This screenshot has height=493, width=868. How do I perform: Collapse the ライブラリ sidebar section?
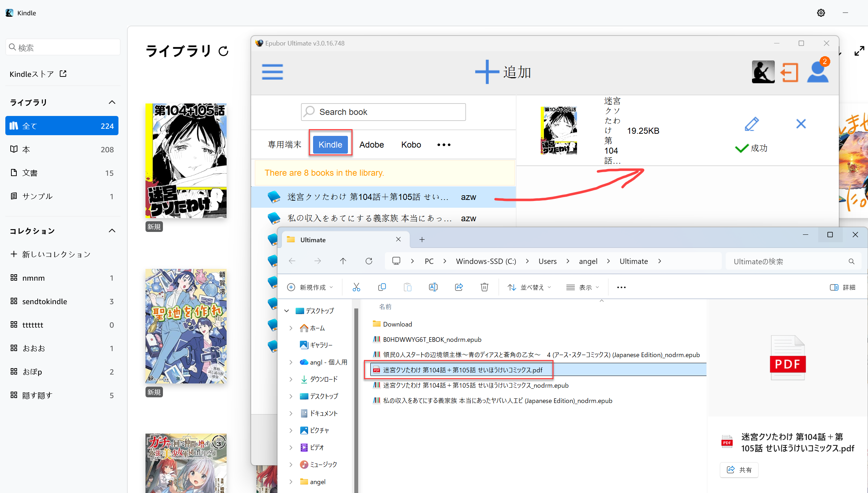click(112, 102)
